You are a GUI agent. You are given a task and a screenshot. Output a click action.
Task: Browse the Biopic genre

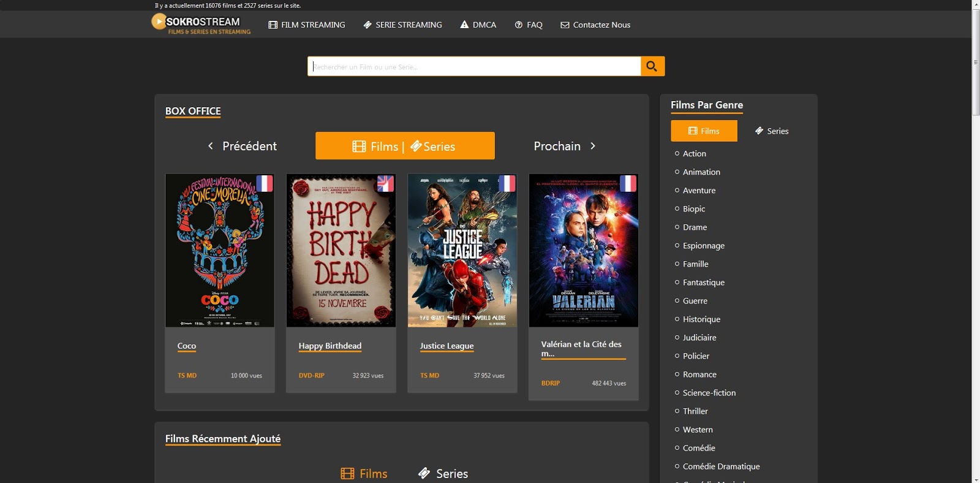(694, 208)
